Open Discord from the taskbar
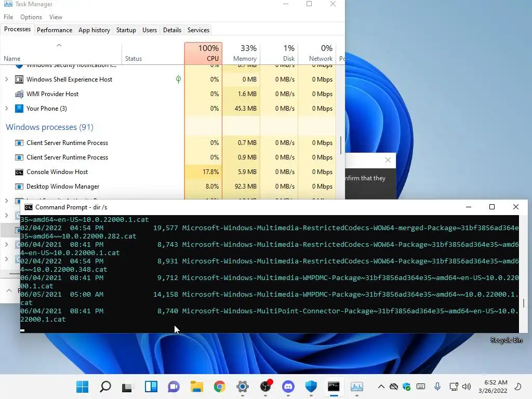The height and width of the screenshot is (399, 532). (288, 387)
